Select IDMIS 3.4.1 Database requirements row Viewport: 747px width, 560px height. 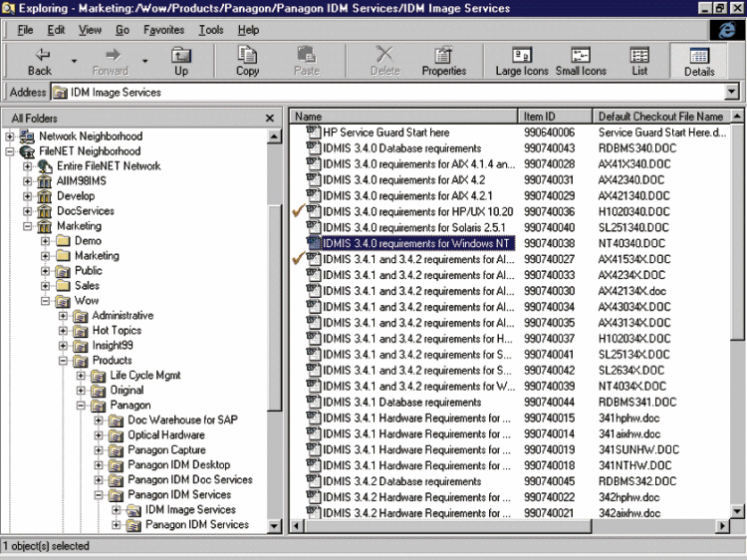point(401,402)
